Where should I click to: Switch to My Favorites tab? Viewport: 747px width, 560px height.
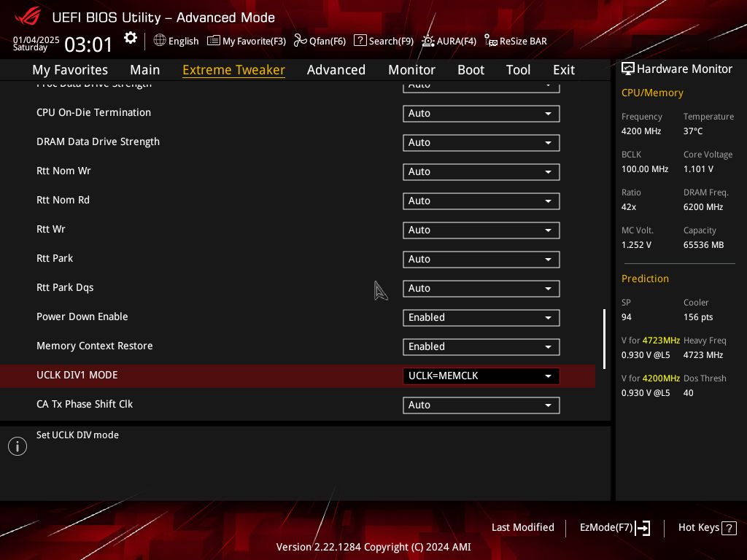70,70
